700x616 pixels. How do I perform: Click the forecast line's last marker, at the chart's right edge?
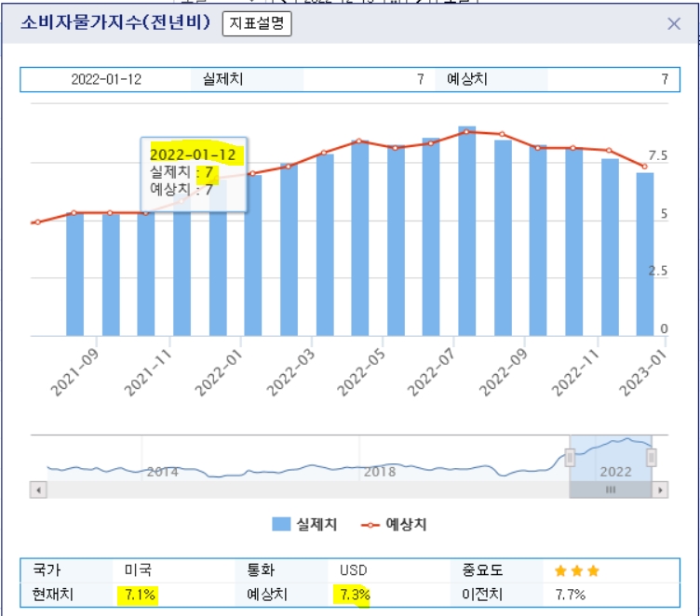pyautogui.click(x=645, y=167)
